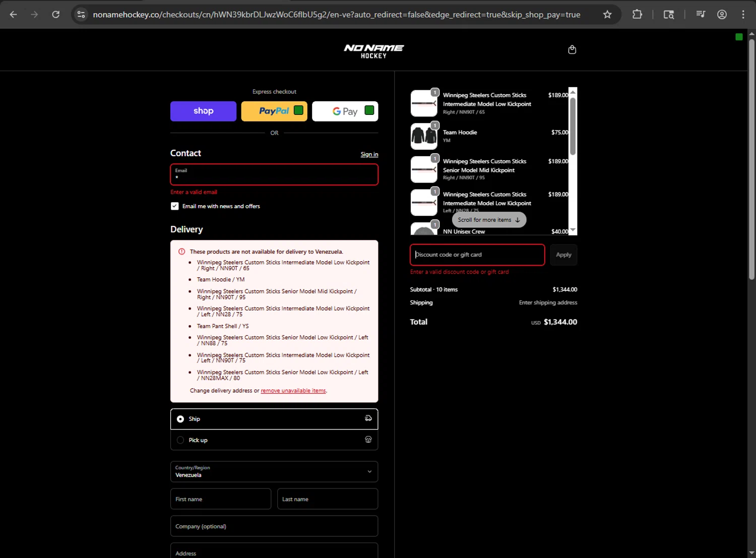Open media controls icon in toolbar
Viewport: 756px width, 558px height.
tap(701, 15)
